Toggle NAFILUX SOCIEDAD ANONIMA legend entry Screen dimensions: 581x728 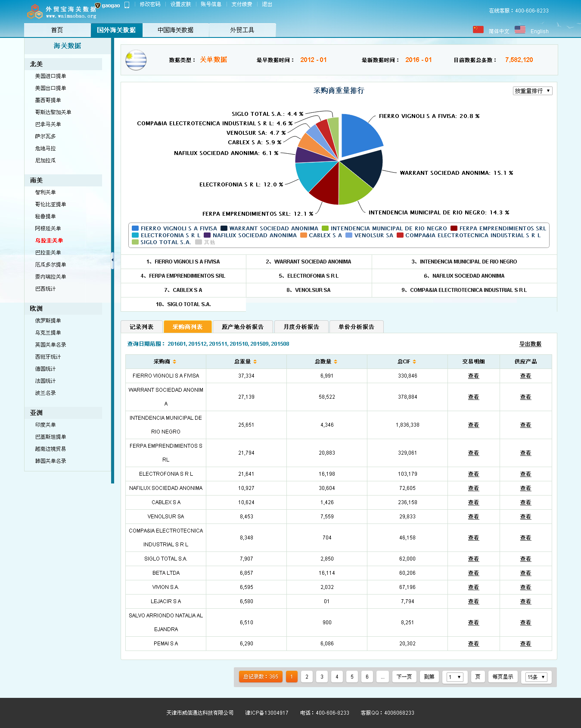click(250, 235)
